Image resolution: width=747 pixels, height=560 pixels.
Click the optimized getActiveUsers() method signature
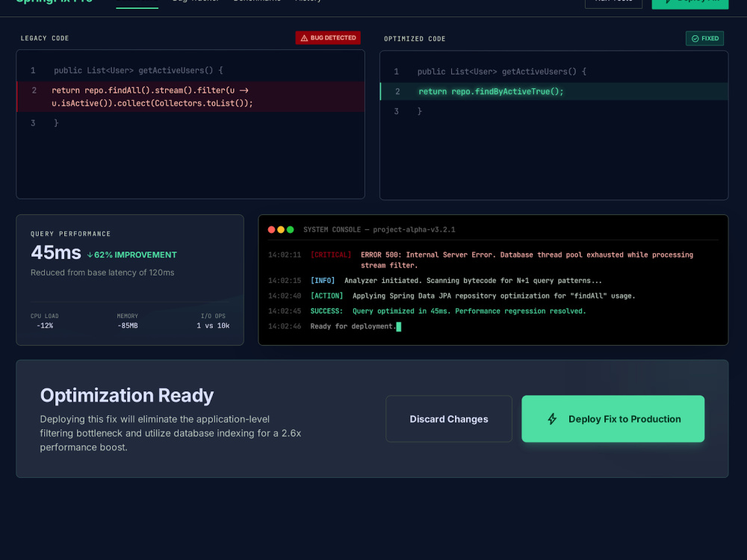[x=502, y=72]
